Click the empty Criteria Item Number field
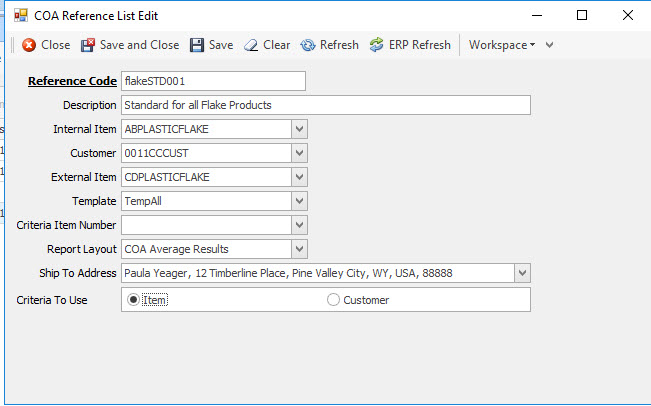This screenshot has width=651, height=406. click(x=207, y=225)
